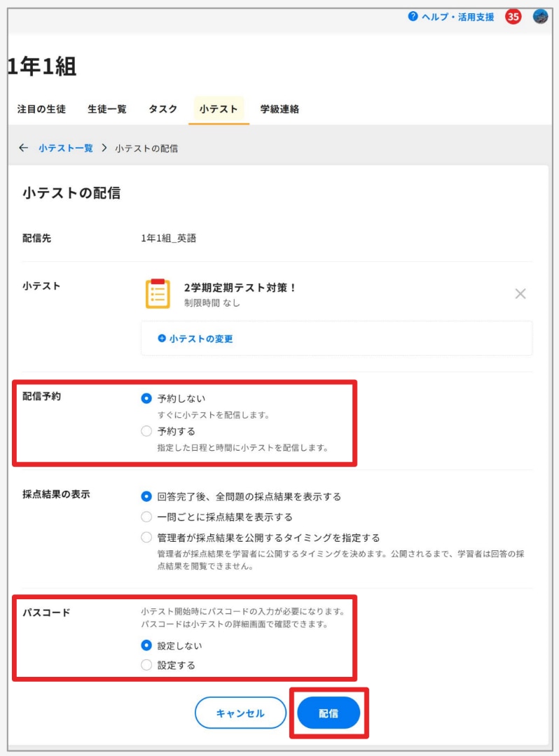559x756 pixels.
Task: Open the help question-mark icon
Action: coord(413,16)
